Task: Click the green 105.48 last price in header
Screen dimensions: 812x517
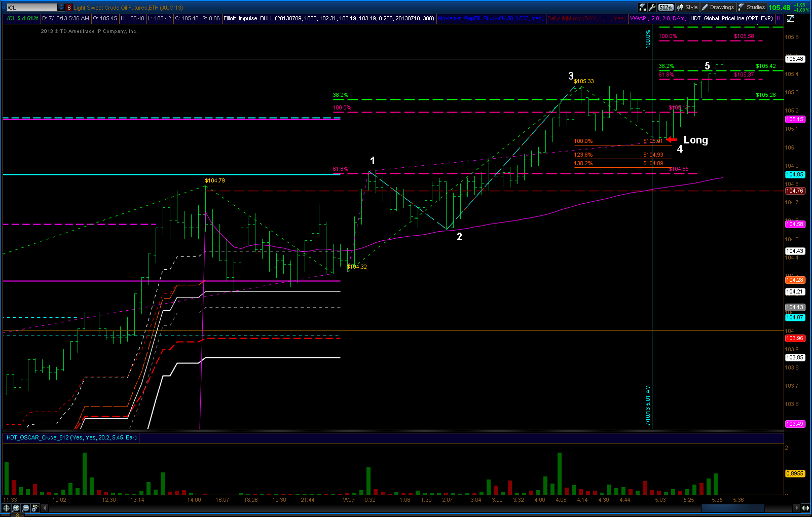Action: (x=780, y=8)
